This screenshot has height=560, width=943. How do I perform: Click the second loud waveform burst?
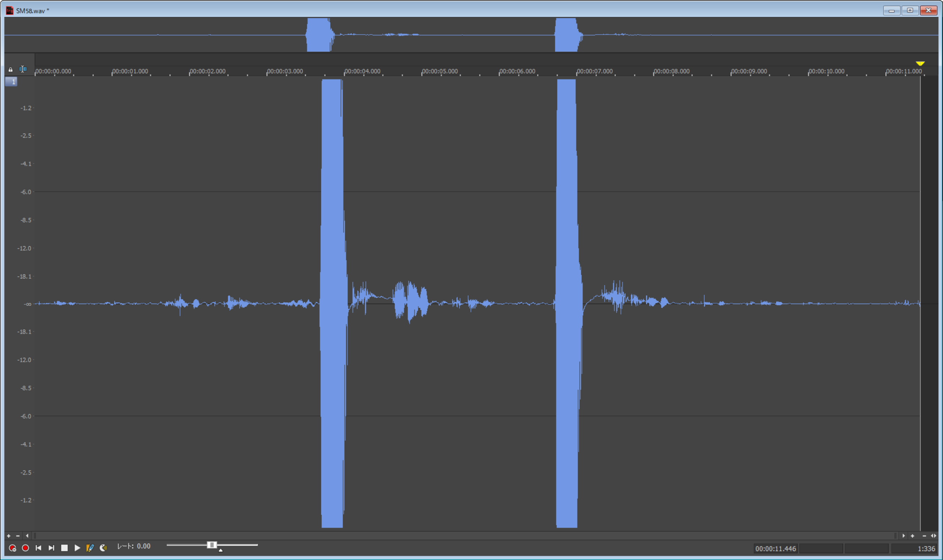click(x=568, y=303)
